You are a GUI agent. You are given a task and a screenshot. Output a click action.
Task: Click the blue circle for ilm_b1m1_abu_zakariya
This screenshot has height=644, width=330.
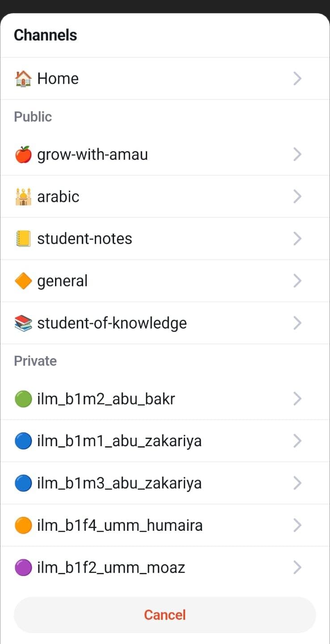point(23,441)
